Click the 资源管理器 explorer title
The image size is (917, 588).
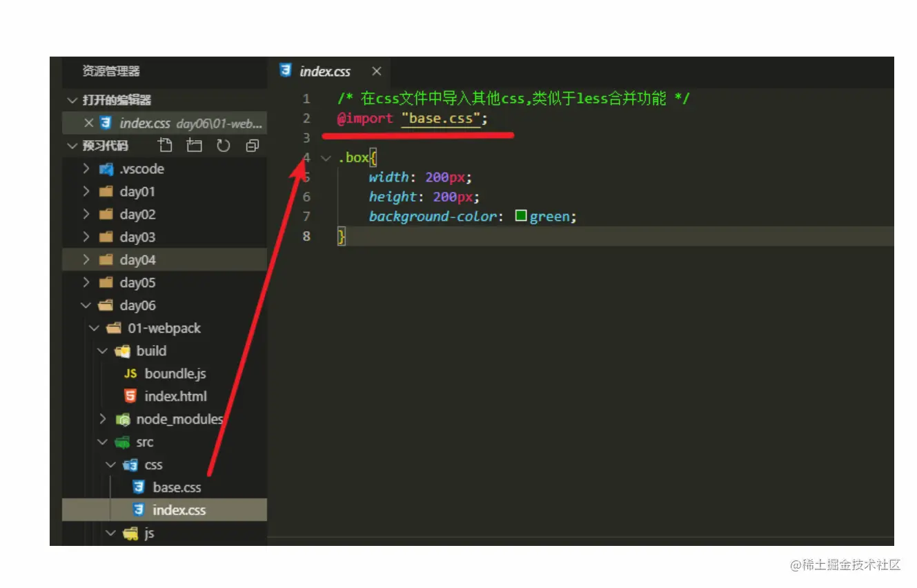pyautogui.click(x=111, y=71)
